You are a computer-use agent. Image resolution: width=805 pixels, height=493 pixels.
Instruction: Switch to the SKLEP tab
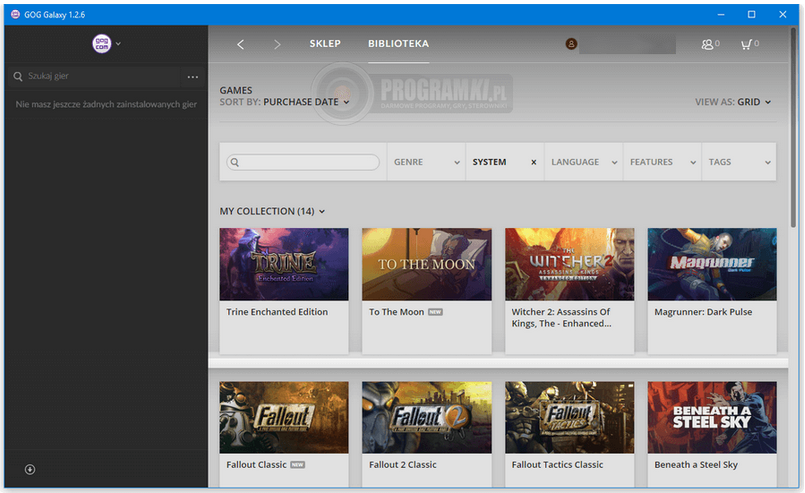tap(325, 44)
